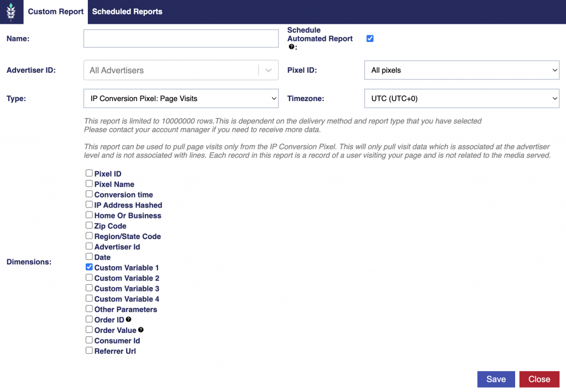Click the Order Value help icon
Image resolution: width=566 pixels, height=392 pixels.
(x=141, y=330)
